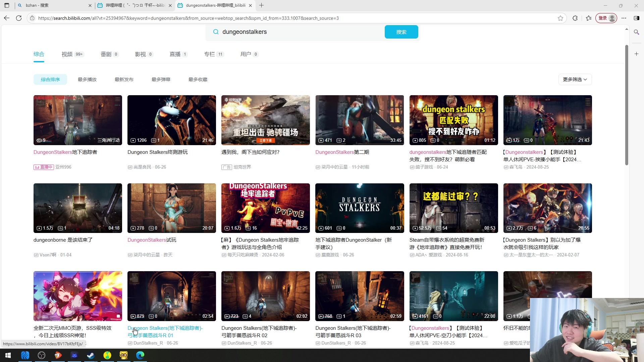Click the sidebar search magnifier icon
Screen dimensions: 644x362
coord(636,32)
